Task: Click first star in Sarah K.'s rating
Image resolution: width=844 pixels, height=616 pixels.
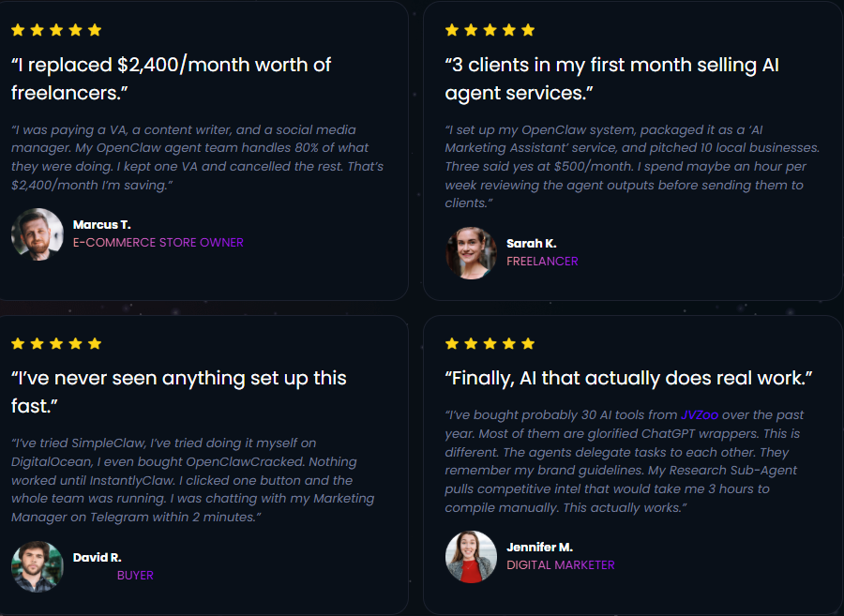Action: click(452, 30)
